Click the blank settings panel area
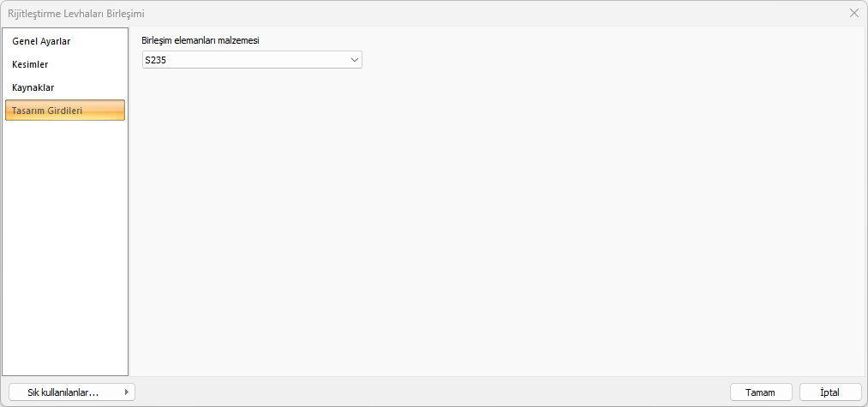868x407 pixels. pyautogui.click(x=497, y=223)
